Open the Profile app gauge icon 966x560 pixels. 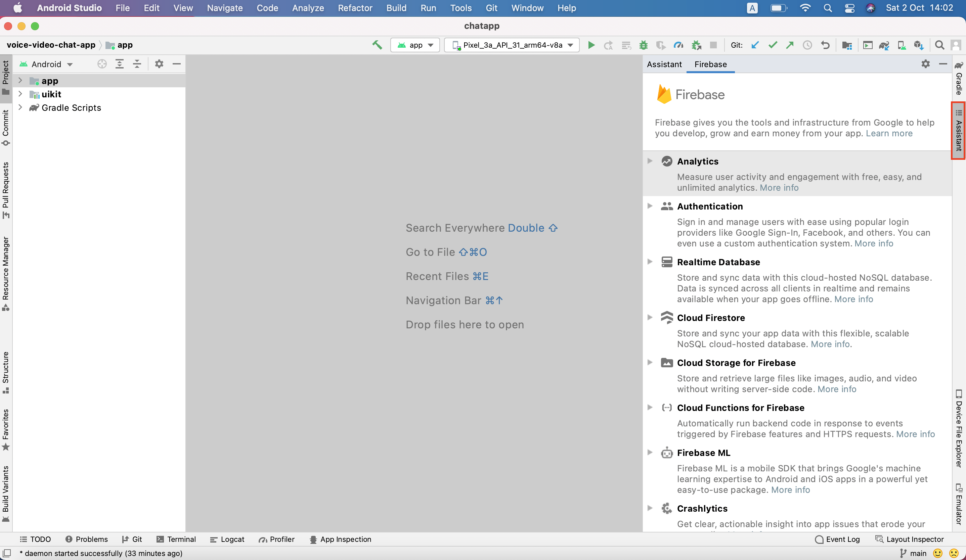678,45
